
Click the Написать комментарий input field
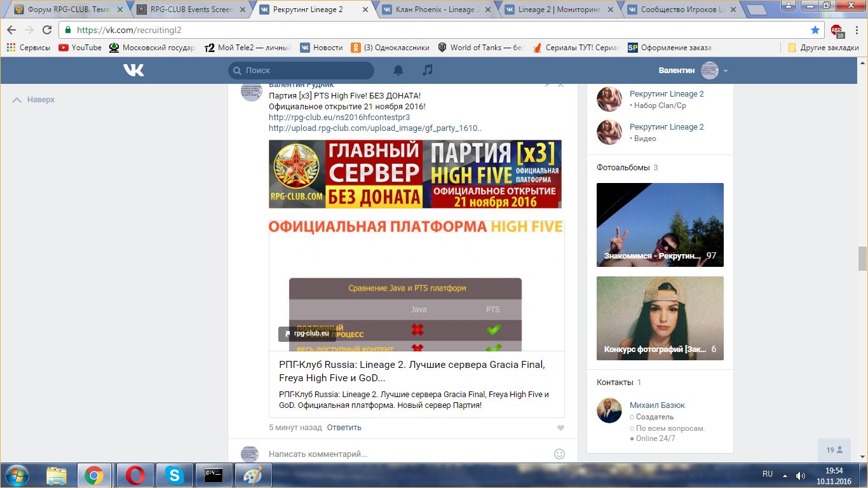407,454
